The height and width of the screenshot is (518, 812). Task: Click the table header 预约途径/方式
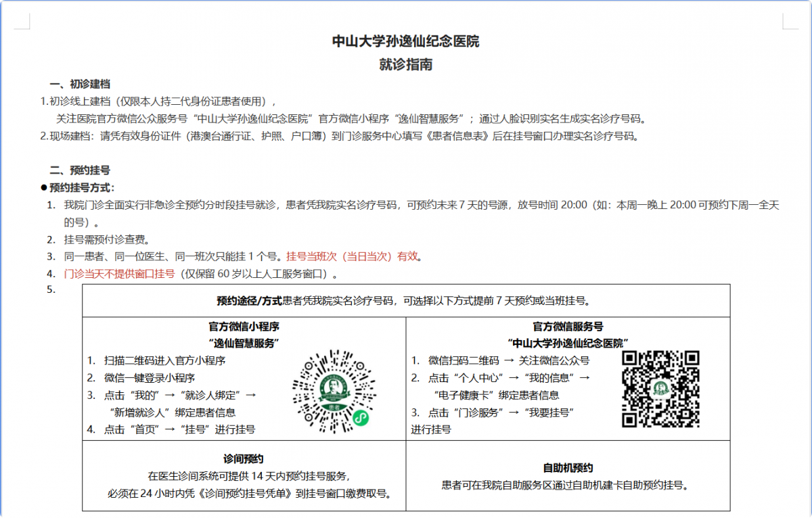point(249,300)
